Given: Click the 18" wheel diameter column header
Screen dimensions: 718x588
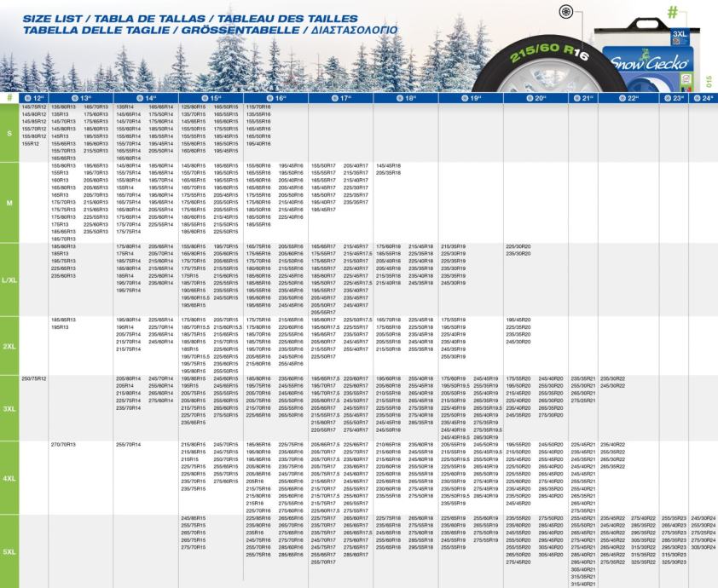Looking at the screenshot, I should (x=406, y=98).
